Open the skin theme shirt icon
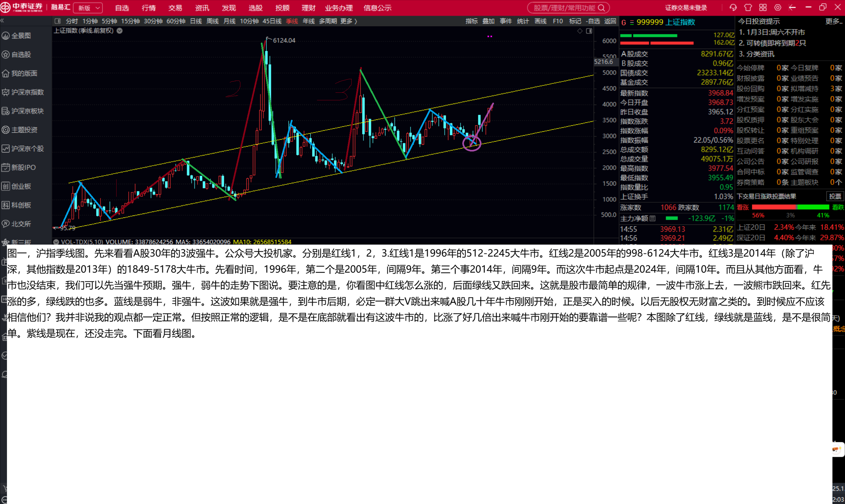 coord(748,8)
